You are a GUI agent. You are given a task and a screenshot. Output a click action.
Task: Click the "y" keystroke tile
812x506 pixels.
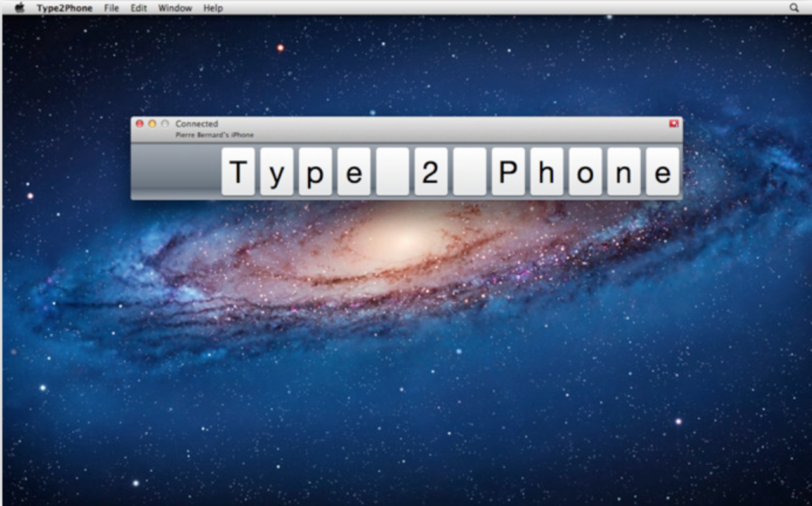coord(276,171)
